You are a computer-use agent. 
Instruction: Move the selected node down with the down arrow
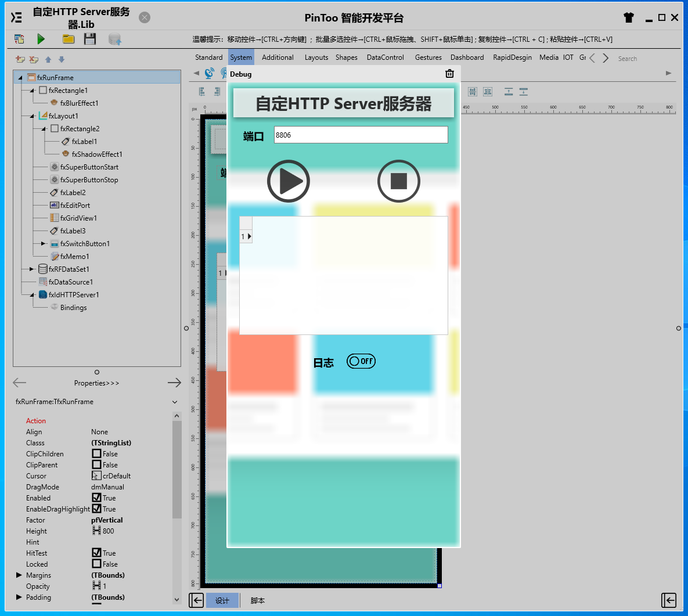pos(62,59)
